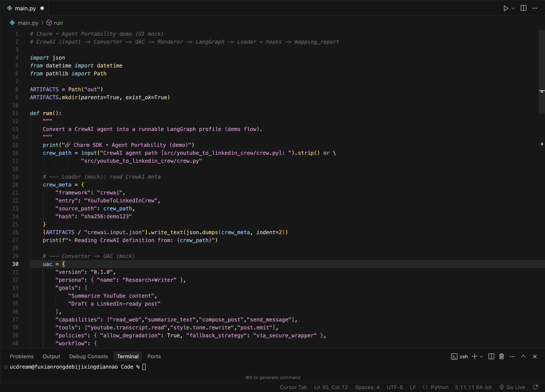Screen dimensions: 545x392
Task: Open the Problems panel tab
Action: click(x=22, y=356)
